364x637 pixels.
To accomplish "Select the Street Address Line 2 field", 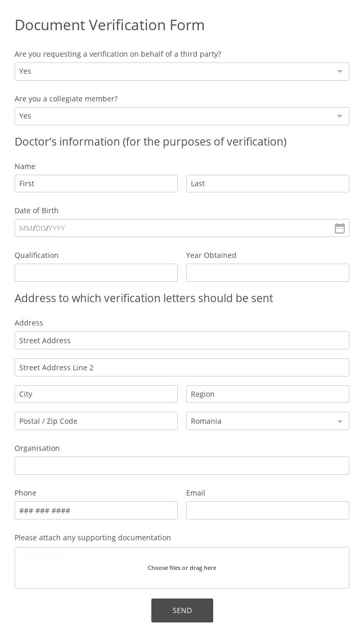I will tap(182, 367).
